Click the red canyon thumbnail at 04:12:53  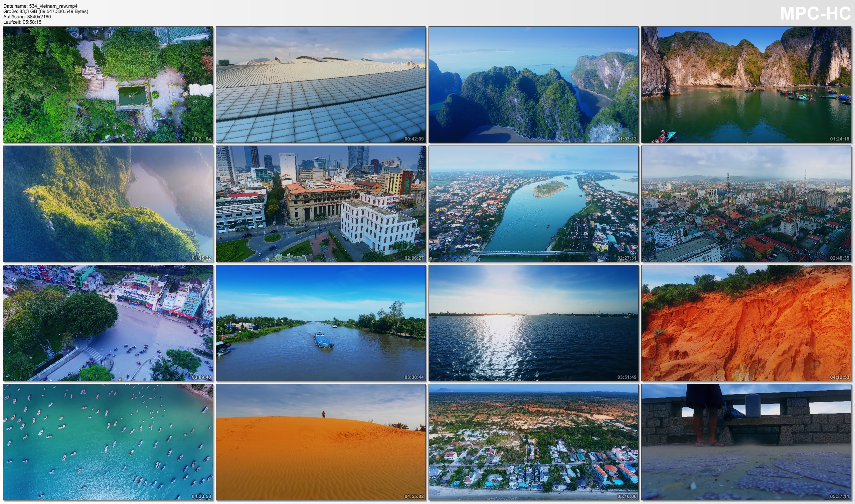click(x=746, y=323)
